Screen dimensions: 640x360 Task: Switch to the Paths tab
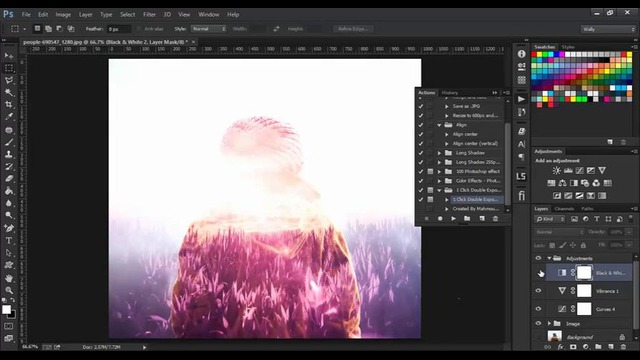pyautogui.click(x=587, y=209)
